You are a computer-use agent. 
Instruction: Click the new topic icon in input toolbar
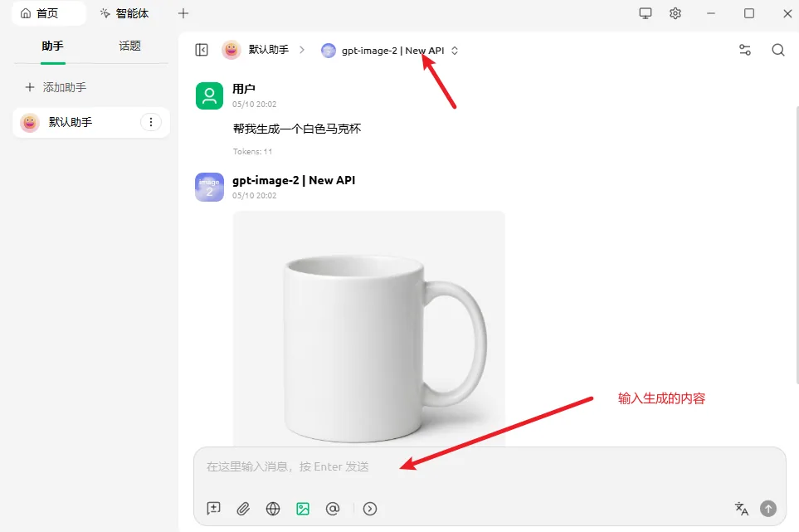click(x=213, y=508)
